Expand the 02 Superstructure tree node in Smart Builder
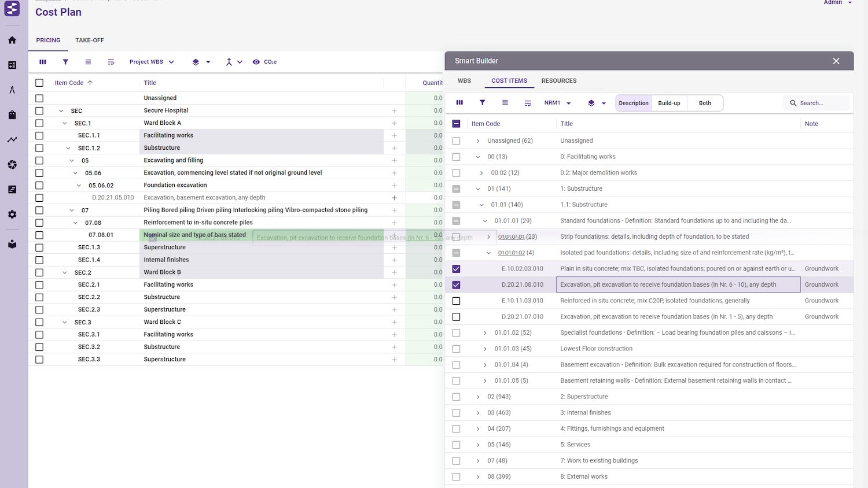This screenshot has width=868, height=488. pyautogui.click(x=477, y=397)
